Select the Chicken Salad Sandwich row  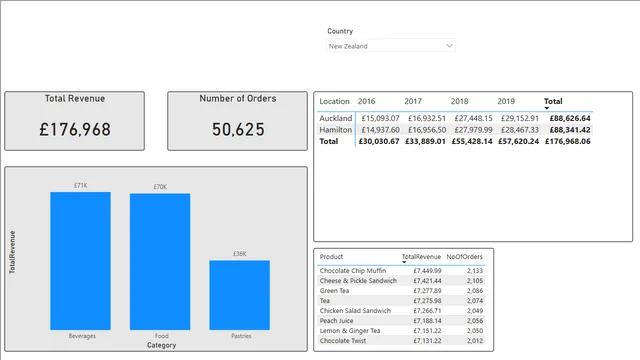click(x=401, y=311)
